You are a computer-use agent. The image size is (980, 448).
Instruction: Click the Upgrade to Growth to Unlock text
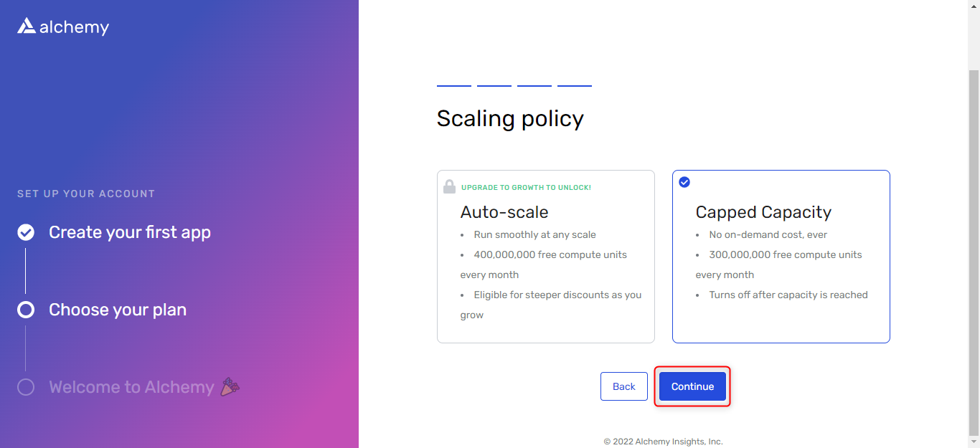click(526, 188)
